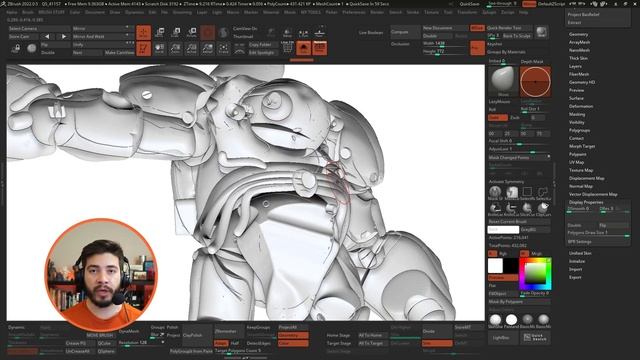Toggle Groups By Materials
Screen dimensions: 640x360
pos(506,52)
